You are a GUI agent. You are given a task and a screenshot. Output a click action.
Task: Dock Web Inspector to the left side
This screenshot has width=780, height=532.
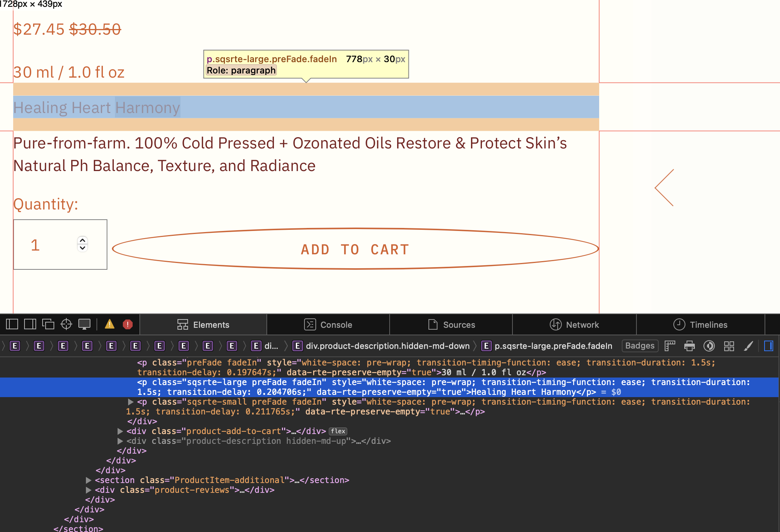pos(12,324)
